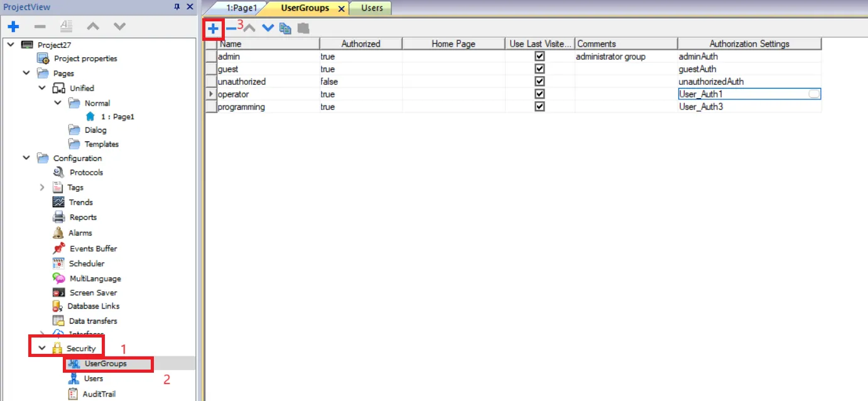Move user group row down
868x401 pixels.
(x=268, y=28)
